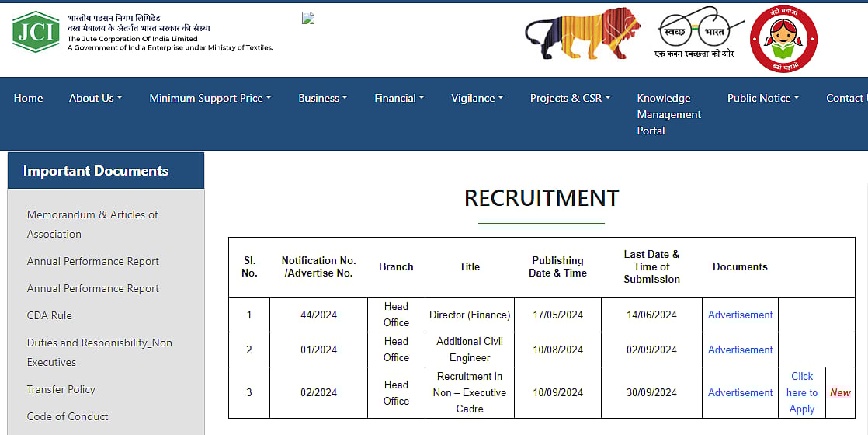Expand the Business menu
868x435 pixels.
click(323, 98)
